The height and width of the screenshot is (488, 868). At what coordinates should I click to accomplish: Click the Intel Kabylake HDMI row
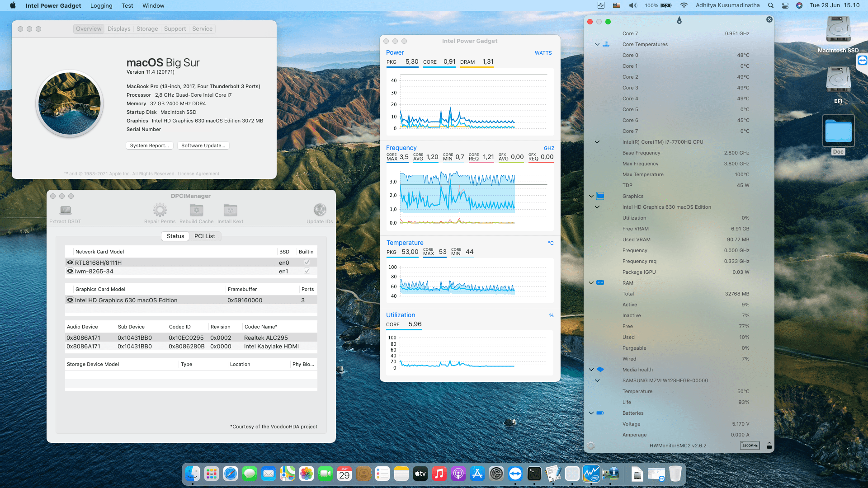point(191,346)
